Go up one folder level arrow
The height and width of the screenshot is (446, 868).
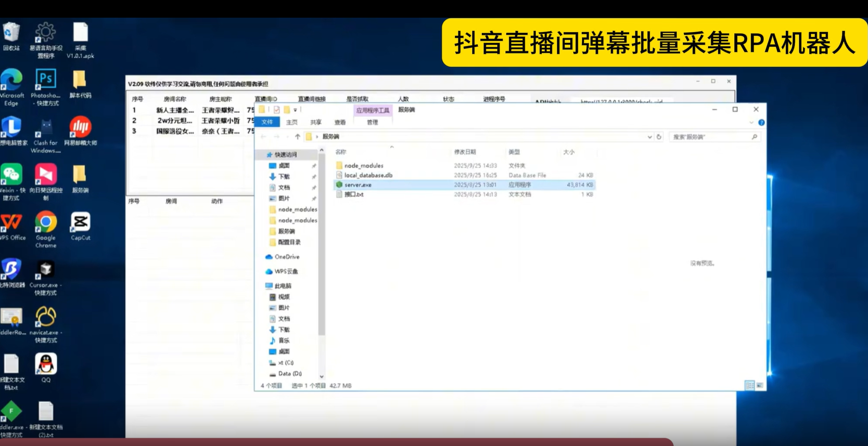tap(298, 137)
